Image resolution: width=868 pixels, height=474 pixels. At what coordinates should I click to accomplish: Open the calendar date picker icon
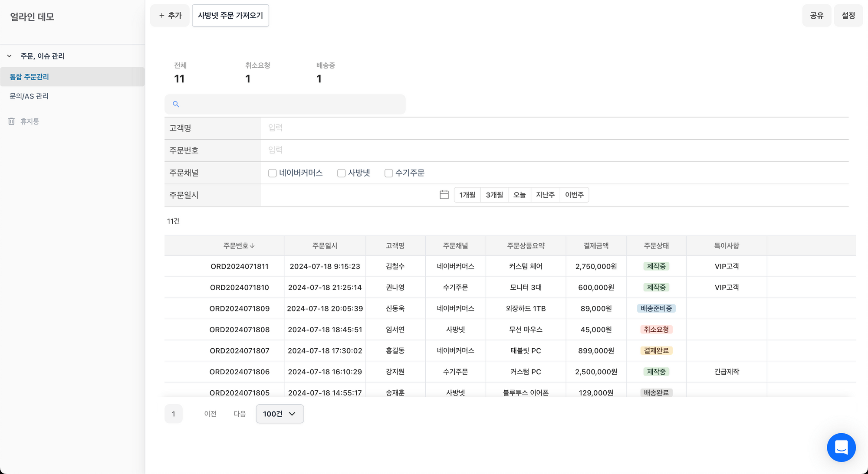[x=444, y=195]
